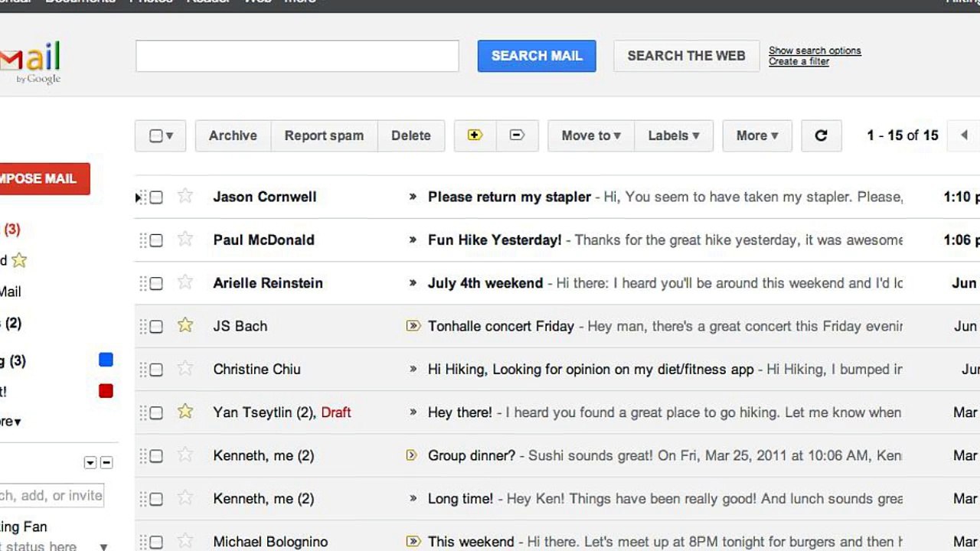The height and width of the screenshot is (551, 980).
Task: Star the Long time! email
Action: (x=185, y=498)
